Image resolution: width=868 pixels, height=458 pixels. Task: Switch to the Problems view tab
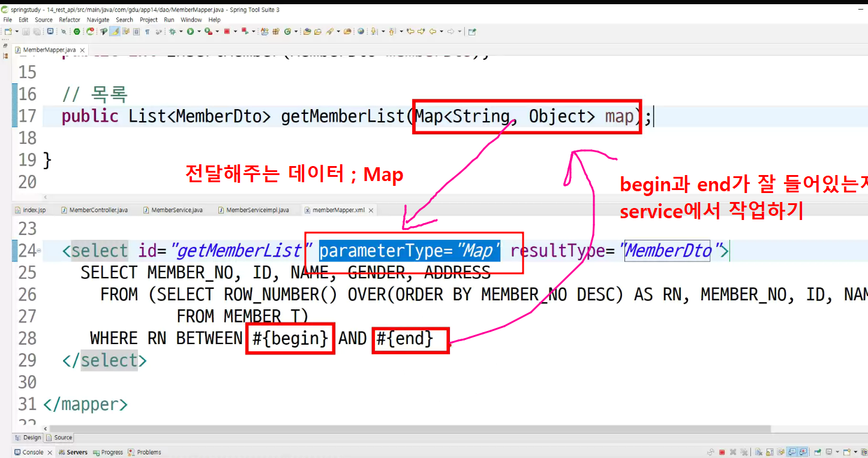[145, 453]
